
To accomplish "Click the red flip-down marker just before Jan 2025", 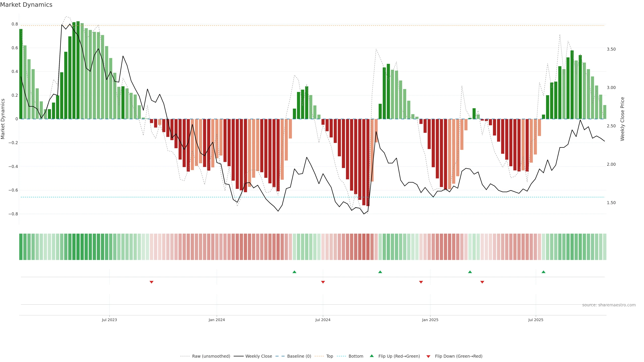I will tap(421, 282).
